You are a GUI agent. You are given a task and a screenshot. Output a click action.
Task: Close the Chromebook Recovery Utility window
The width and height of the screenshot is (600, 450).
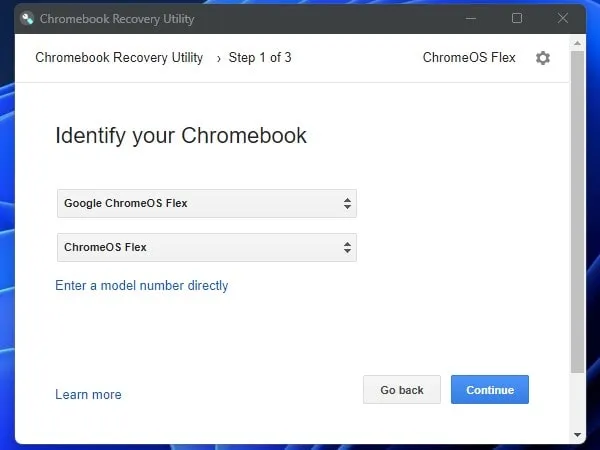tap(562, 18)
